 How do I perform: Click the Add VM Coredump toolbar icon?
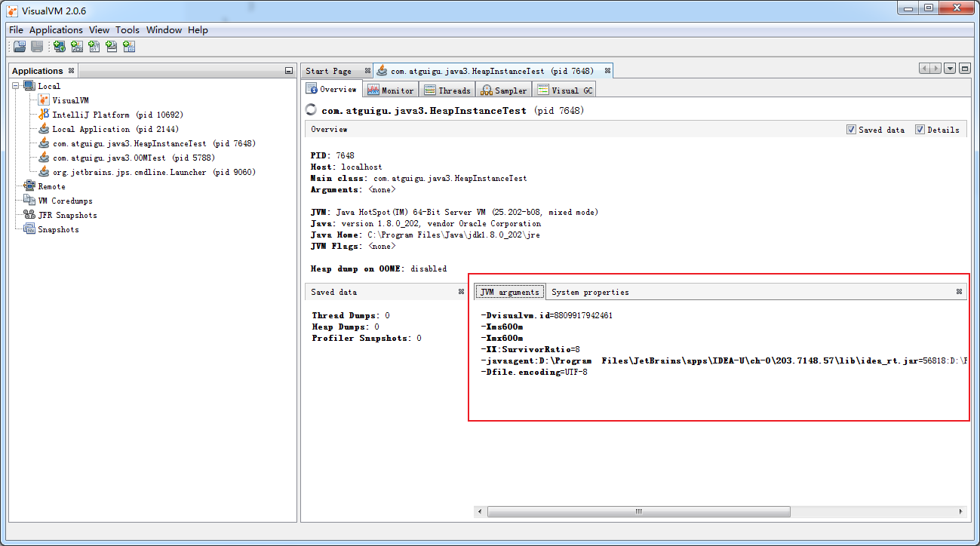[94, 47]
